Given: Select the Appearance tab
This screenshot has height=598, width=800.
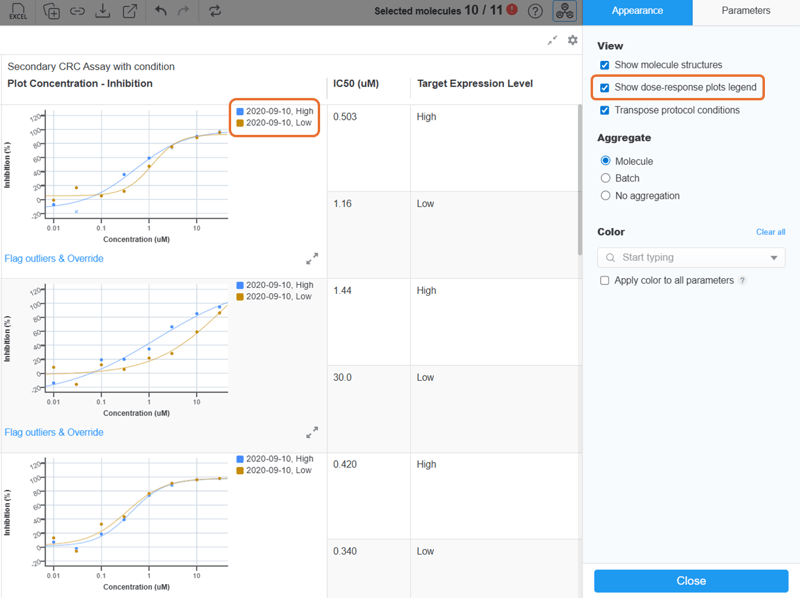Looking at the screenshot, I should 637,11.
